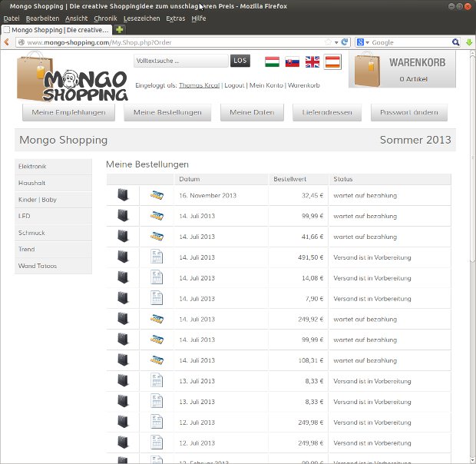Open the Hilfe menu
The height and width of the screenshot is (464, 476).
pyautogui.click(x=199, y=18)
